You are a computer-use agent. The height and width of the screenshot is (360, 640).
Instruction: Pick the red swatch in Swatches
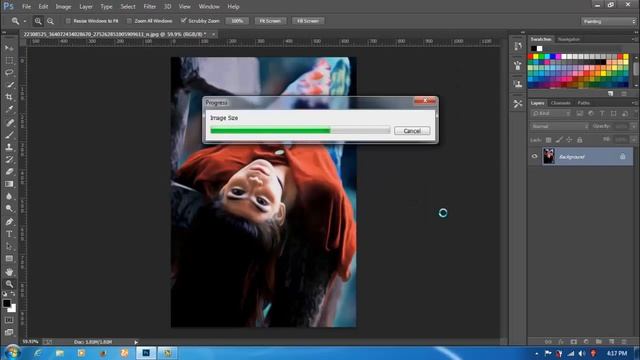tap(531, 57)
